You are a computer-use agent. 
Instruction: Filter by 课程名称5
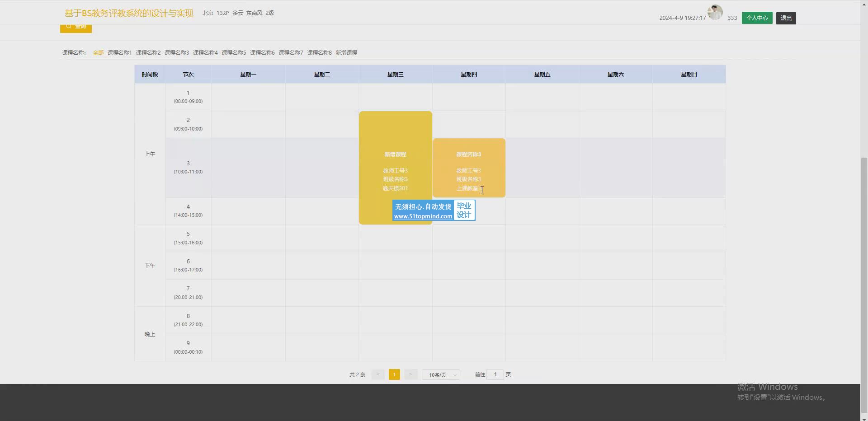[x=234, y=53]
